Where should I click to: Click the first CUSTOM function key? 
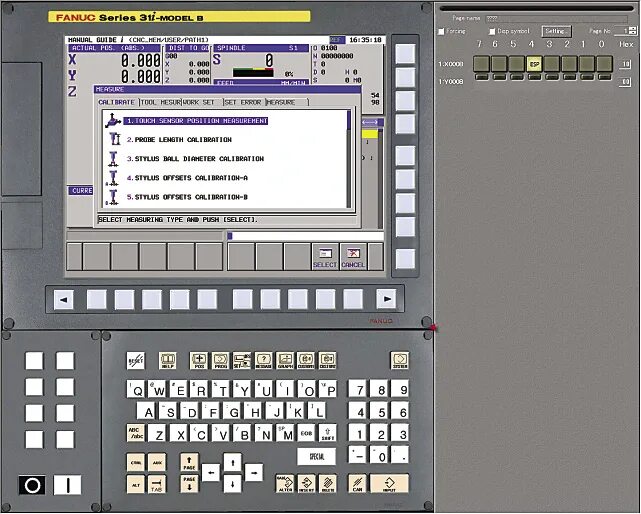pos(306,361)
